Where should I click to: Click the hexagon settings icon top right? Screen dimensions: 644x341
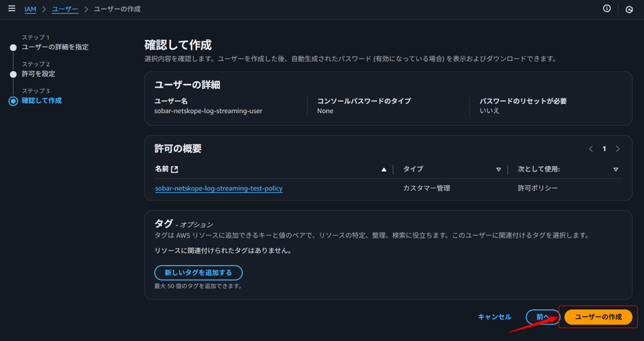(629, 10)
